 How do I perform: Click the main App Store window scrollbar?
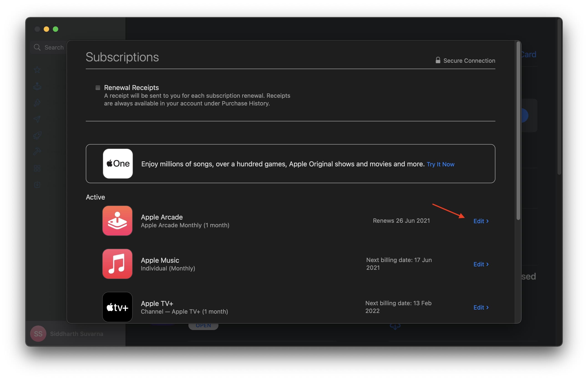click(x=560, y=97)
